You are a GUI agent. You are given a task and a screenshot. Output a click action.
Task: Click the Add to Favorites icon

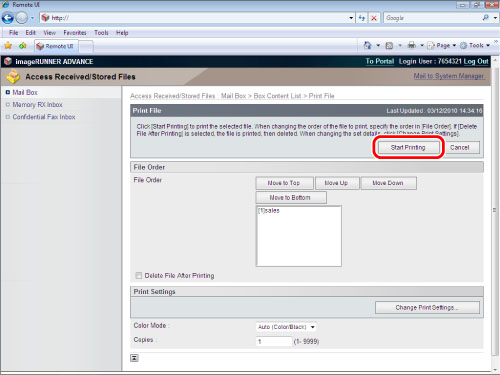pyautogui.click(x=22, y=46)
